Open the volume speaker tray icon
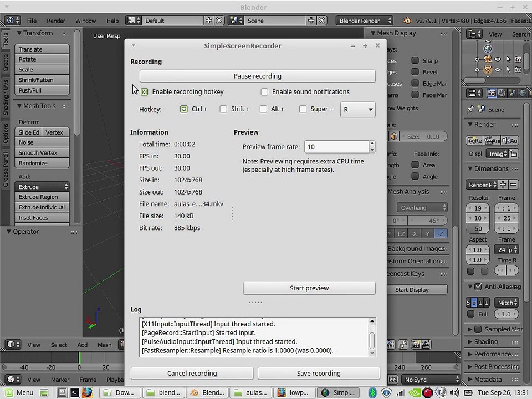Screen dimensions: 532x399 454,392
